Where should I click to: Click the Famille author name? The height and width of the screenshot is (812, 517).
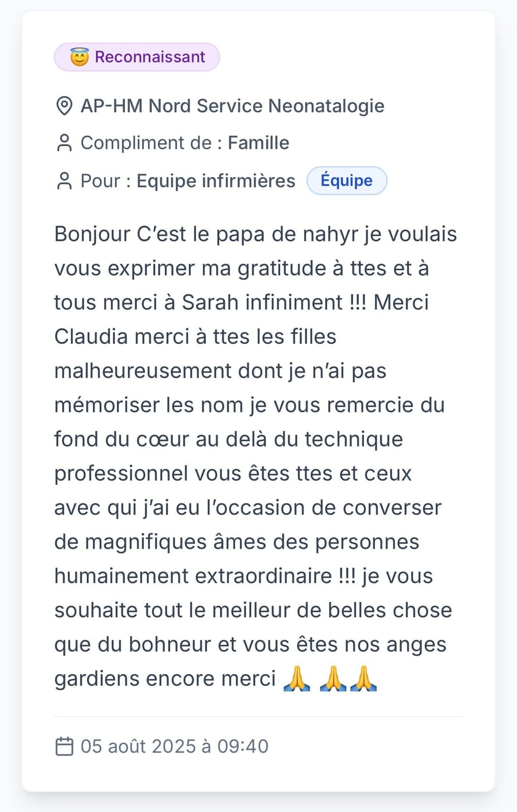(x=258, y=143)
